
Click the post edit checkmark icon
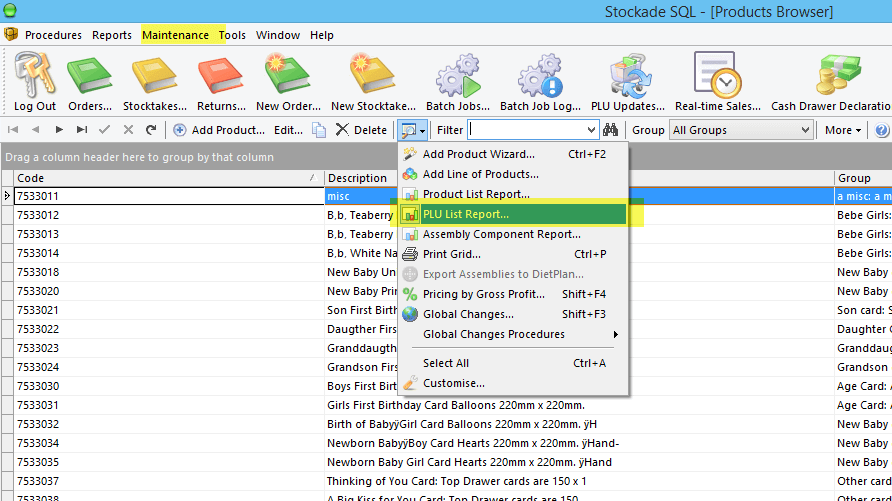point(105,130)
